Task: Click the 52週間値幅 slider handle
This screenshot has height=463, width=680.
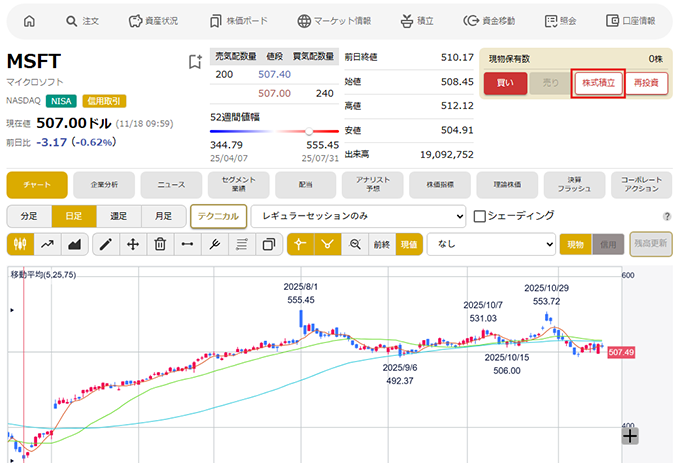Action: click(308, 131)
